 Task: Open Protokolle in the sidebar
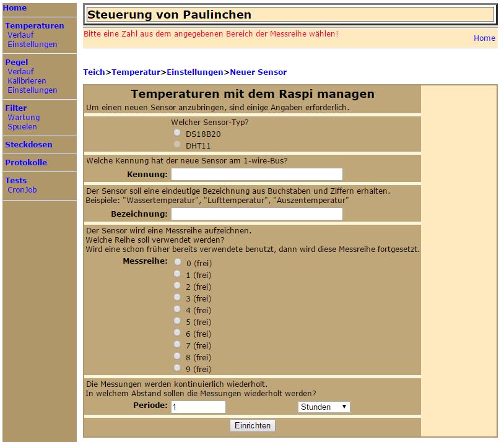point(26,163)
